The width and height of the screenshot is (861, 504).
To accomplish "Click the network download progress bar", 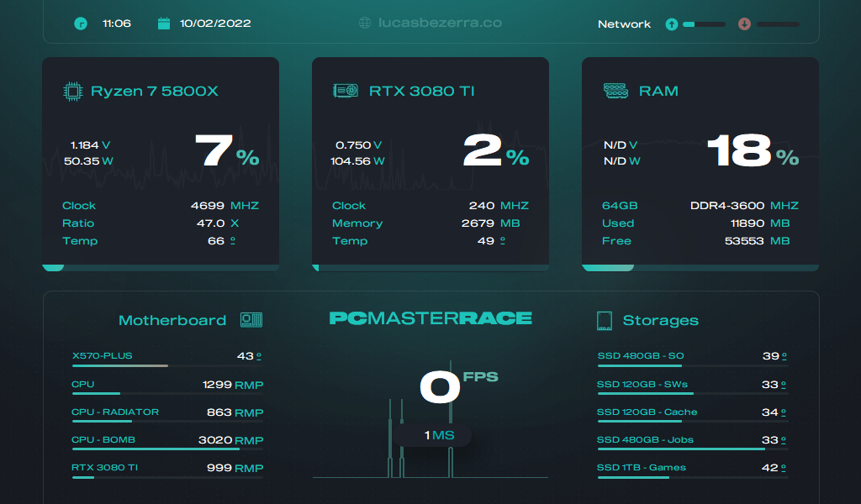I will 778,24.
